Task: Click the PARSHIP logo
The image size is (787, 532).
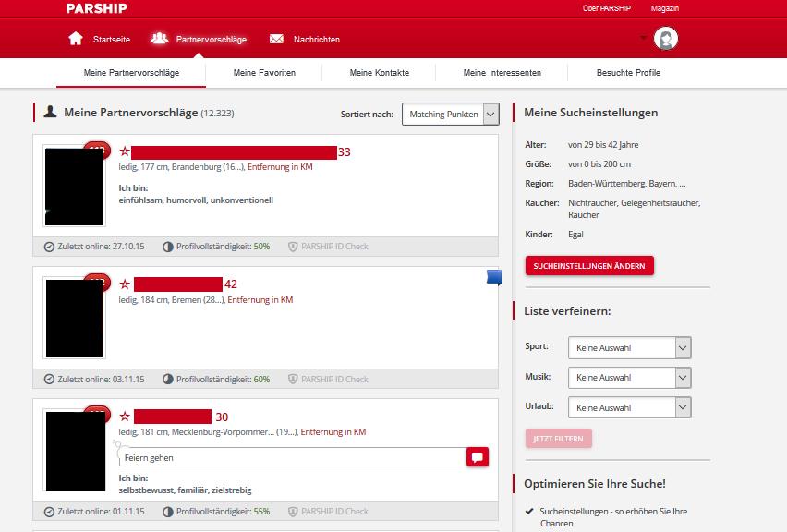Action: point(96,8)
